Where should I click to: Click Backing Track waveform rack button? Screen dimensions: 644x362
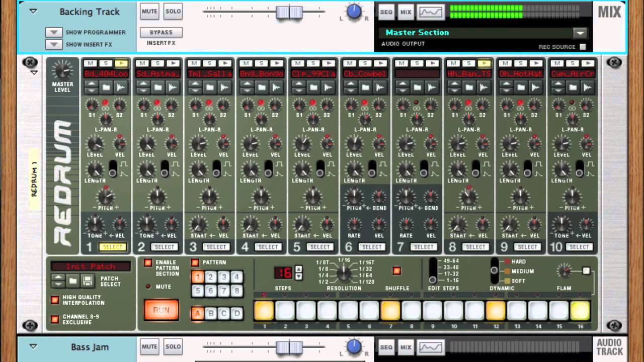click(x=431, y=12)
